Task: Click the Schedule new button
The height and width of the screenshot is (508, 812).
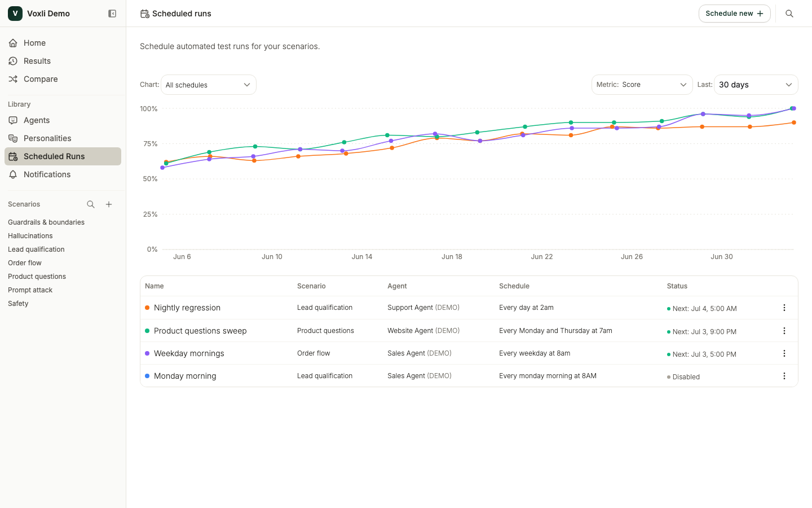Action: point(734,14)
